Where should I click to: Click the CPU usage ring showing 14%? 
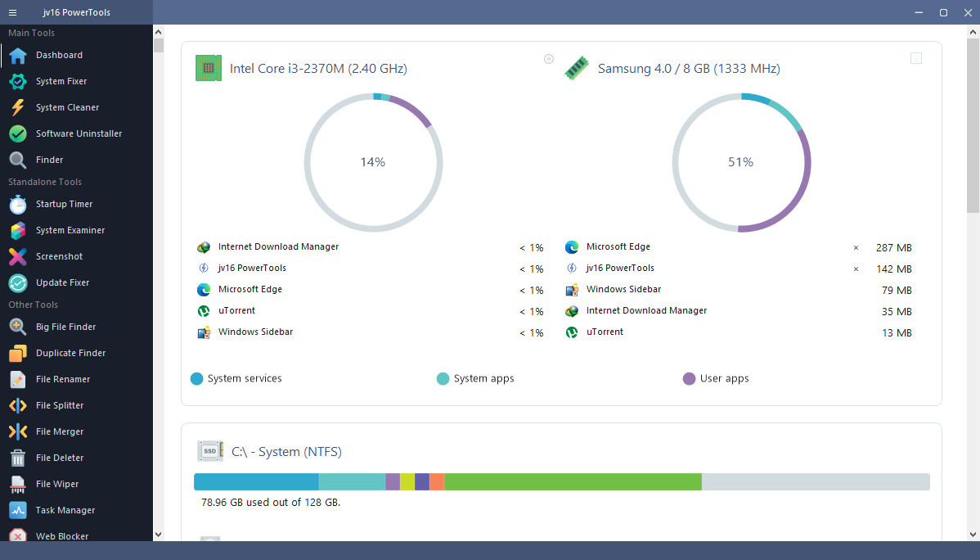coord(373,162)
